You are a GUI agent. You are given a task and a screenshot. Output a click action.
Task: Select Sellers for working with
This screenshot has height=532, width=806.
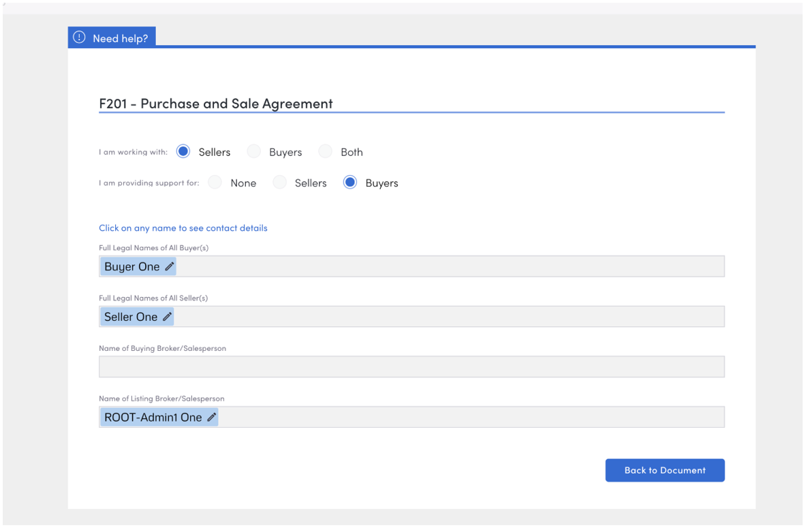(183, 152)
